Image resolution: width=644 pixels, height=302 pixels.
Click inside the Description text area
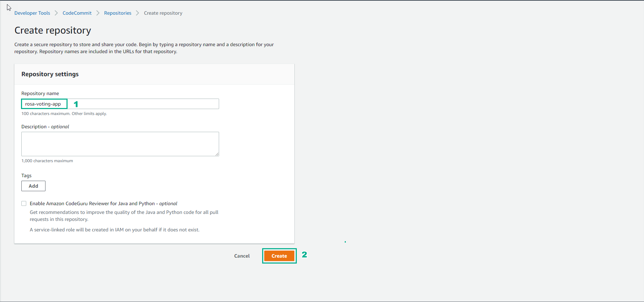(120, 144)
